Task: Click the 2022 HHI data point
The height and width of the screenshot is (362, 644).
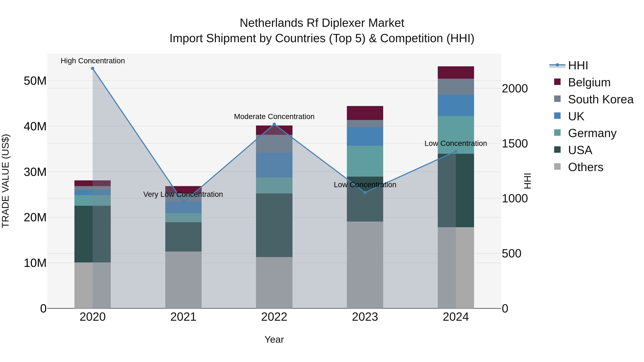Action: 274,124
